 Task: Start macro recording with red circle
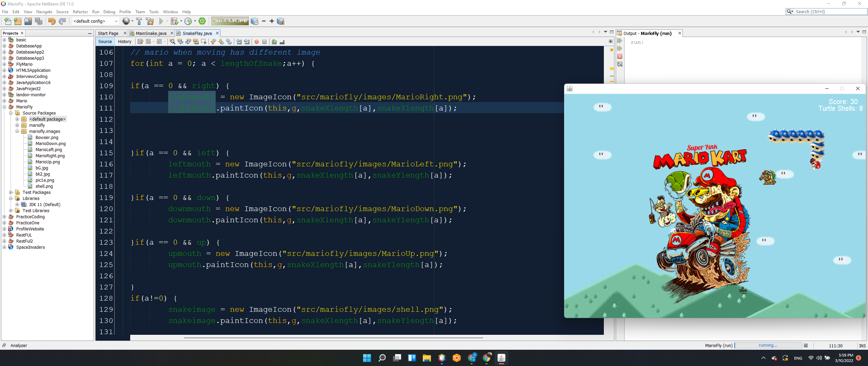coord(257,42)
